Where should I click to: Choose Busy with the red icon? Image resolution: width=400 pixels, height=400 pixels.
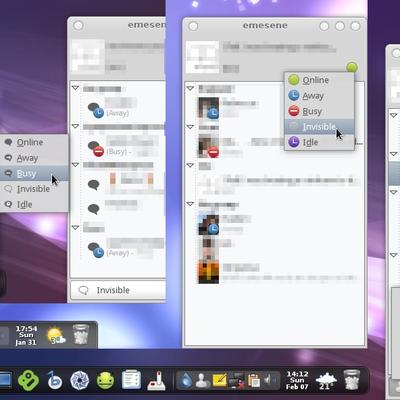click(319, 111)
